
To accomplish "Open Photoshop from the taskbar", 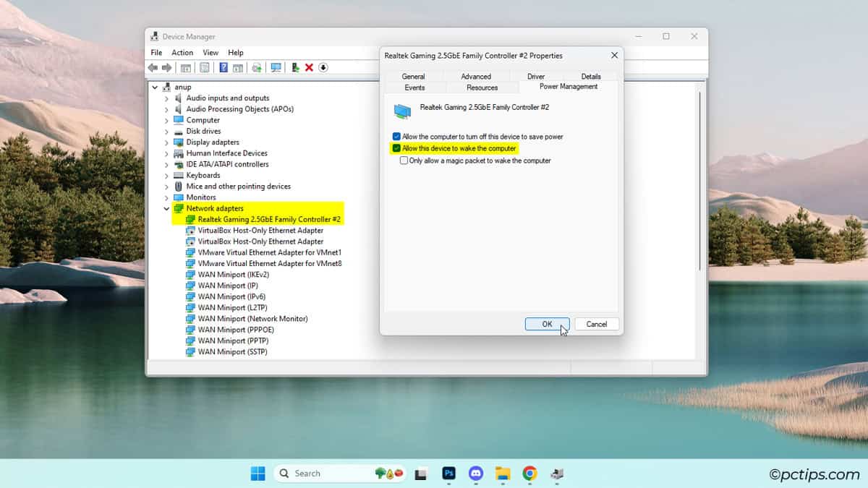I will click(448, 474).
